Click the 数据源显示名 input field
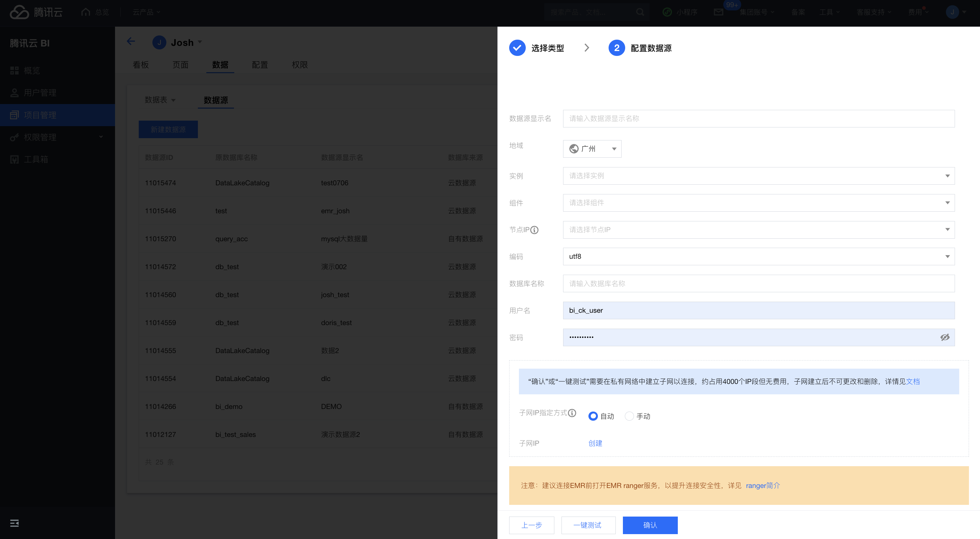 (759, 119)
